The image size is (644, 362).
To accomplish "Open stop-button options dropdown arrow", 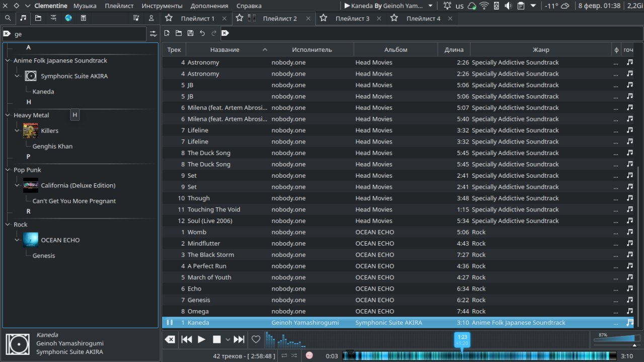I will (x=228, y=339).
